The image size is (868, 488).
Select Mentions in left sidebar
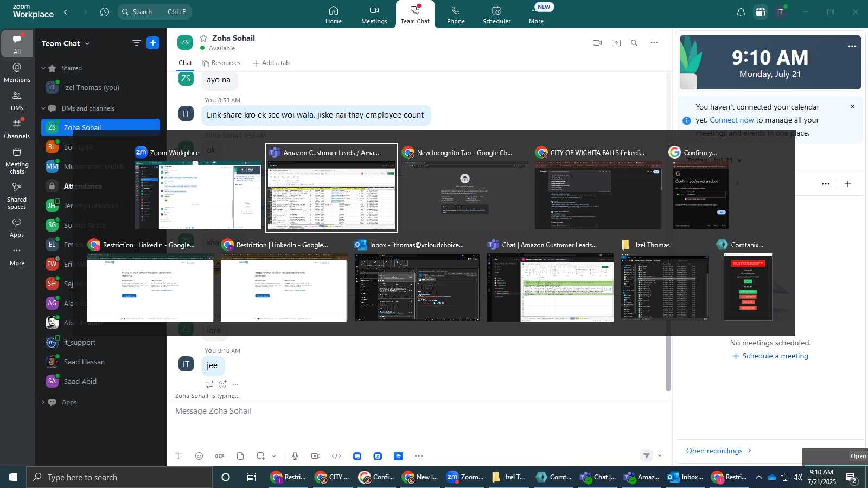pyautogui.click(x=17, y=73)
